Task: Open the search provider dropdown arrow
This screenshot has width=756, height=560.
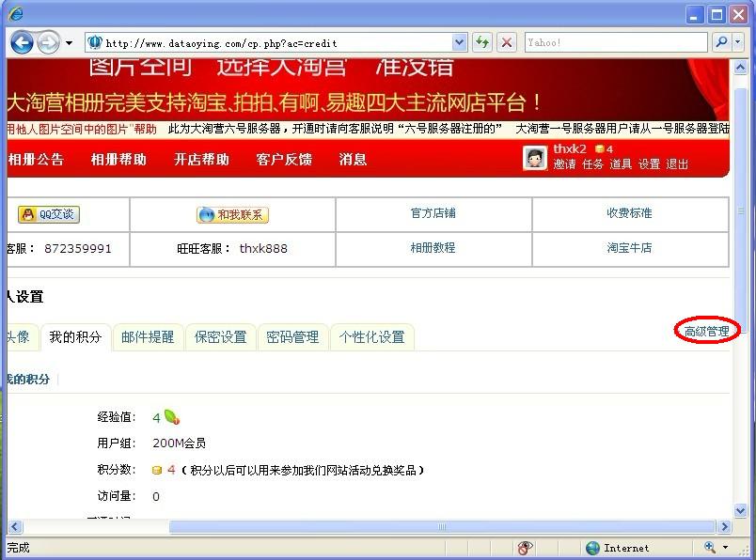Action: click(x=738, y=42)
